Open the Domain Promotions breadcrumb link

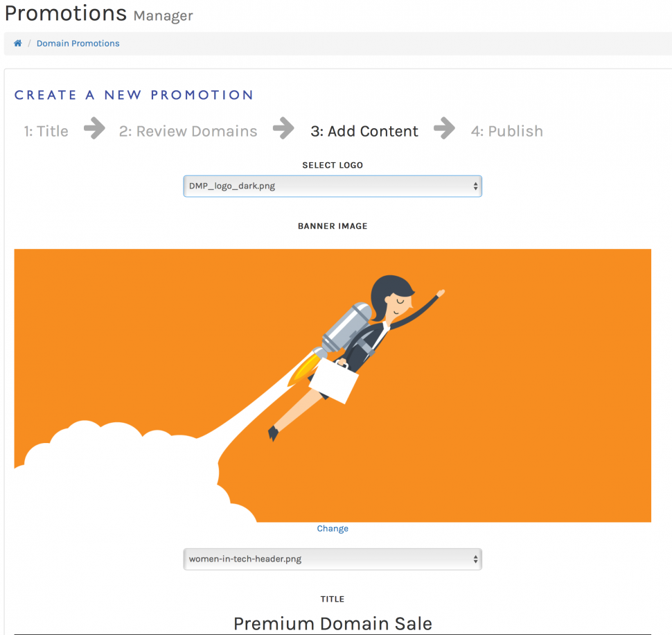click(x=78, y=43)
